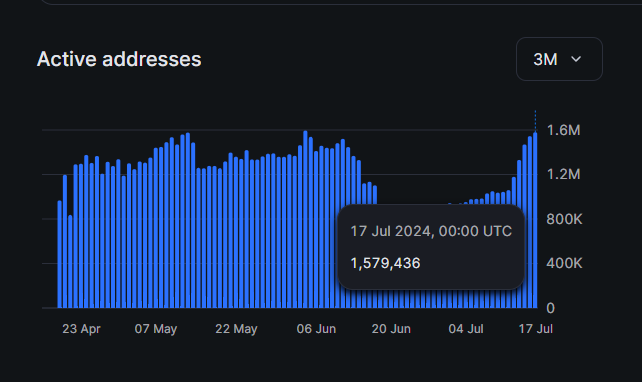Click the chevron arrow beside 3M
Viewport: 642px width, 384px height.
[576, 59]
